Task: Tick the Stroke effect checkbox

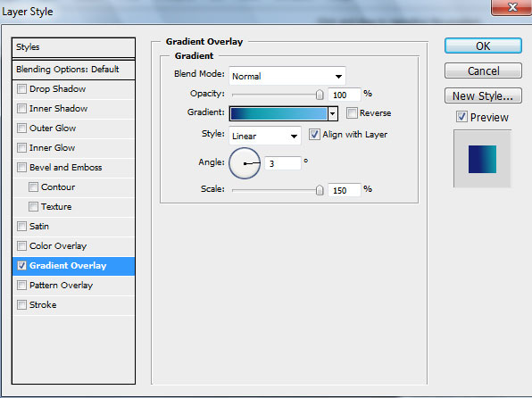Action: (x=21, y=304)
